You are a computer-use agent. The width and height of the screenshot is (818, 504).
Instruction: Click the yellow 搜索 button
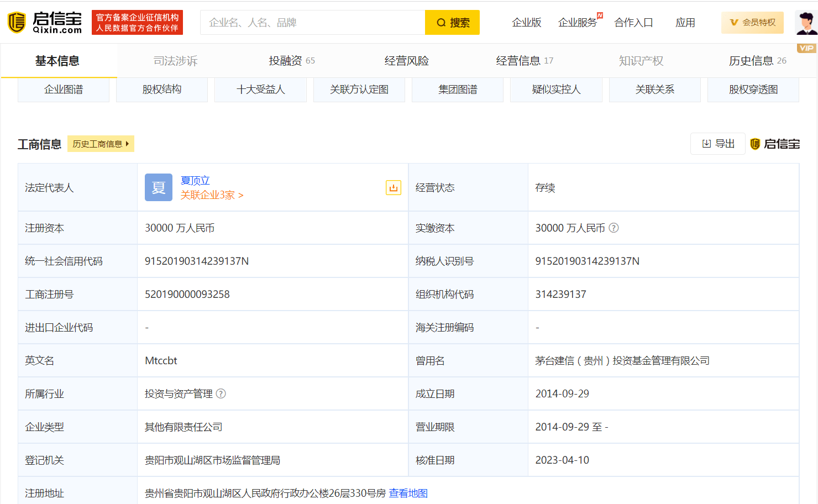coord(452,23)
